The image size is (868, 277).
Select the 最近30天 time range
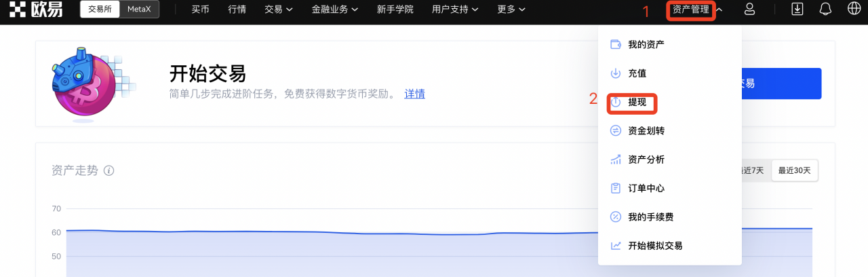point(794,170)
